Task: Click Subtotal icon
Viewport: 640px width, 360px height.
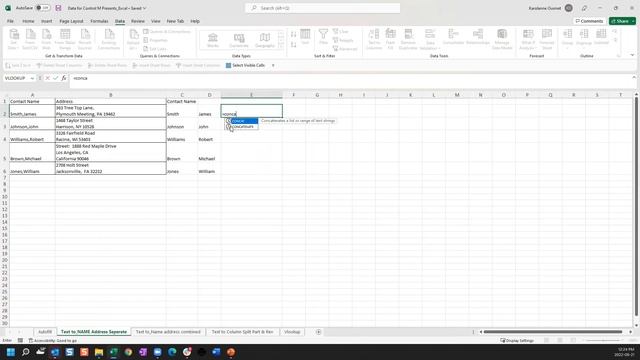Action: tap(601, 37)
